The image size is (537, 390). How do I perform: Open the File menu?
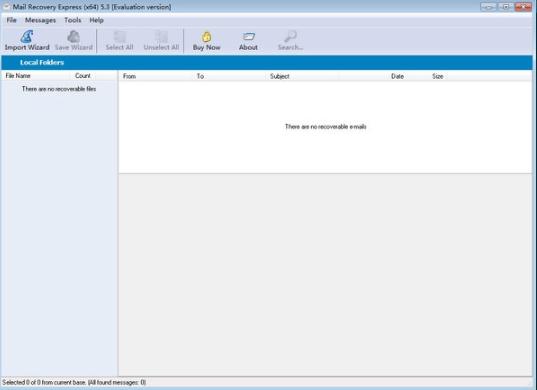12,20
